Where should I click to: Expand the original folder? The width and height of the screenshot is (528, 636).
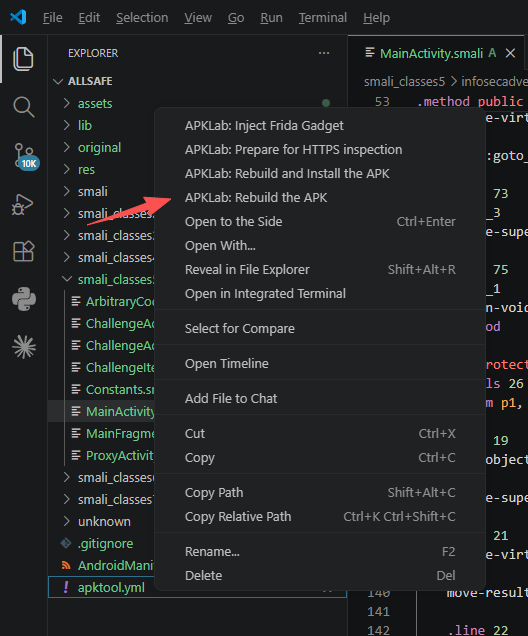(67, 147)
